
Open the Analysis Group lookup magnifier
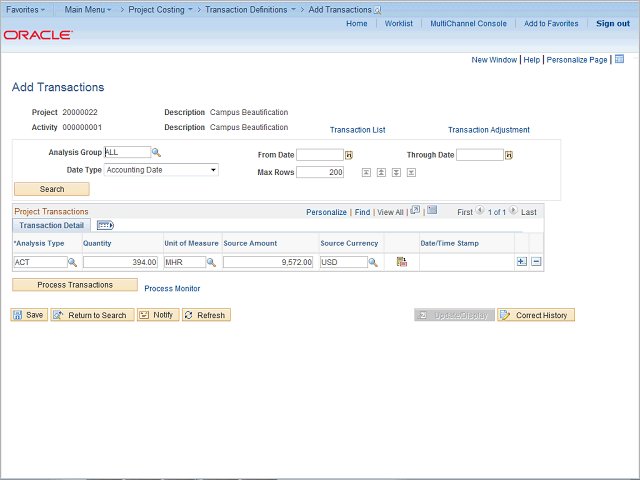pos(156,153)
